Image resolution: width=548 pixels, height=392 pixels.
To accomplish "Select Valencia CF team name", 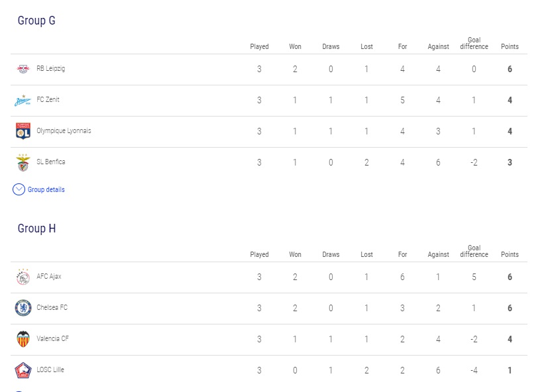I will coord(53,338).
